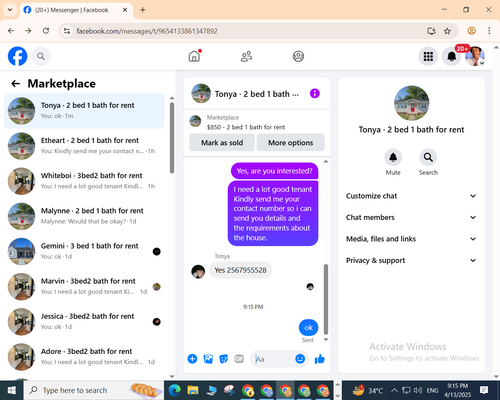Go to the Home feed icon

(x=194, y=56)
